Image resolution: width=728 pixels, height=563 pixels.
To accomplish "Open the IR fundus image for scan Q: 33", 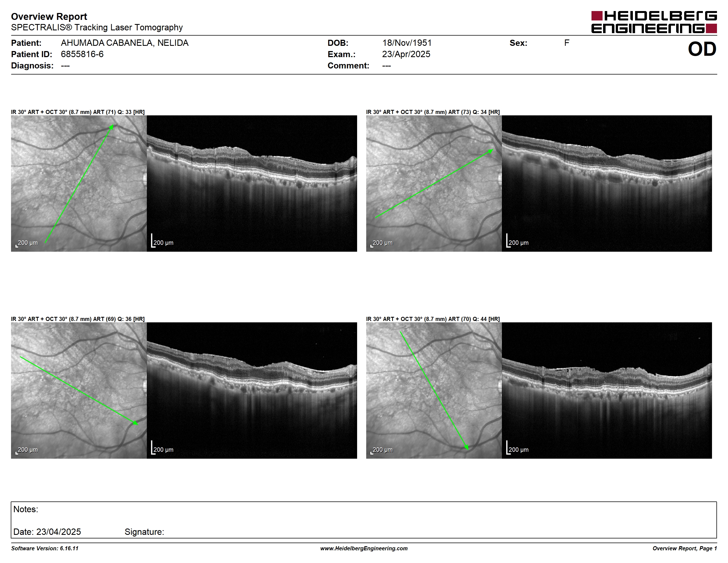I will [79, 184].
